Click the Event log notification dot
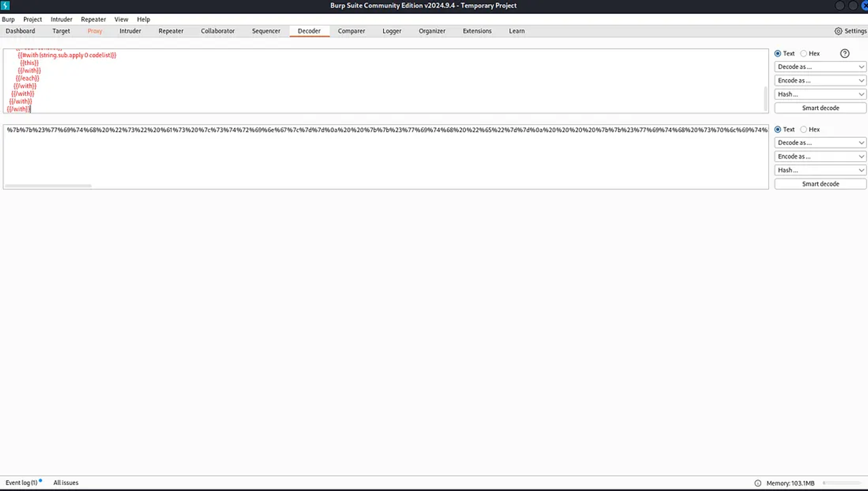This screenshot has width=868, height=491. pyautogui.click(x=41, y=480)
